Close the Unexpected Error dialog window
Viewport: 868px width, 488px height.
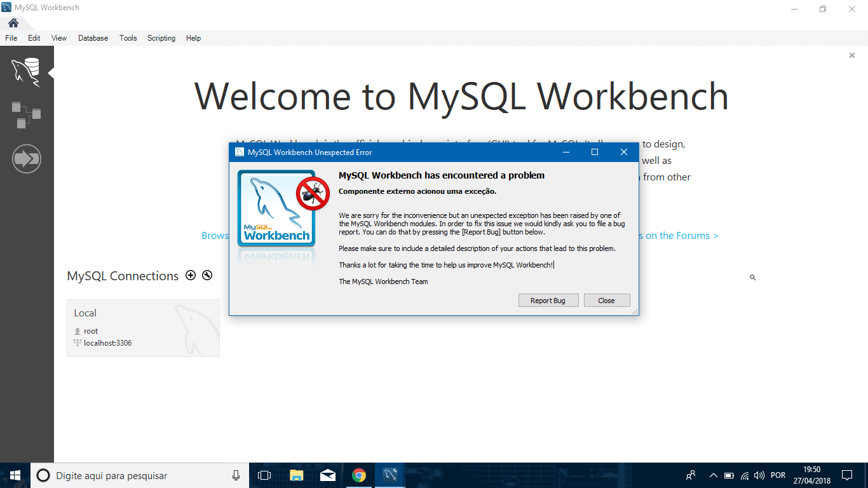click(x=624, y=152)
